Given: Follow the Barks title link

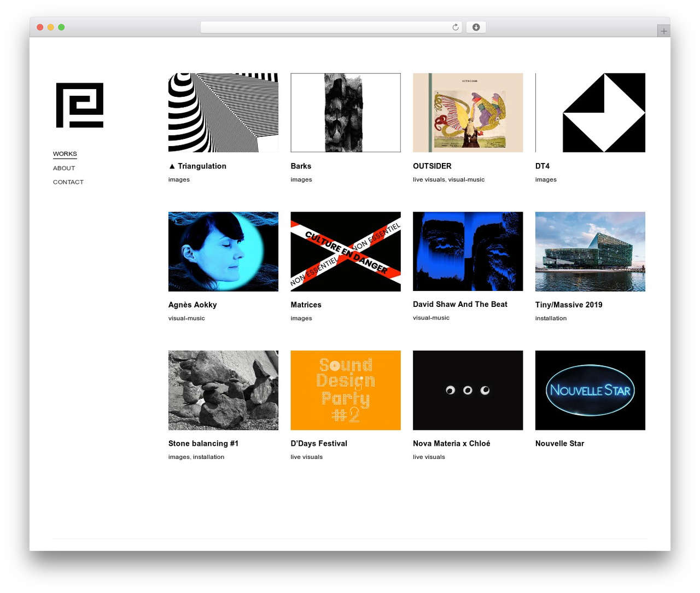Looking at the screenshot, I should pyautogui.click(x=301, y=166).
